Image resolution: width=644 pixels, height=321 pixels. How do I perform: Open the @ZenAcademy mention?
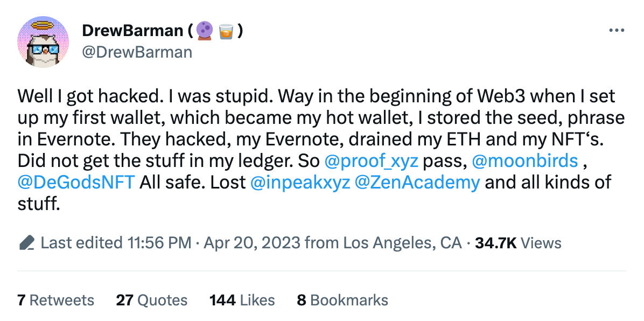417,182
